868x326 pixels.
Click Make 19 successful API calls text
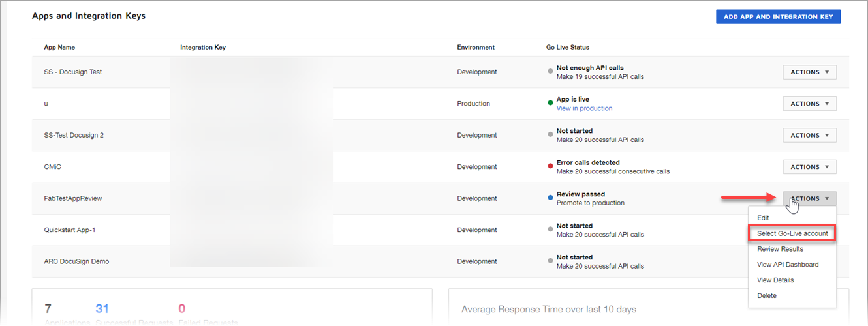(600, 77)
